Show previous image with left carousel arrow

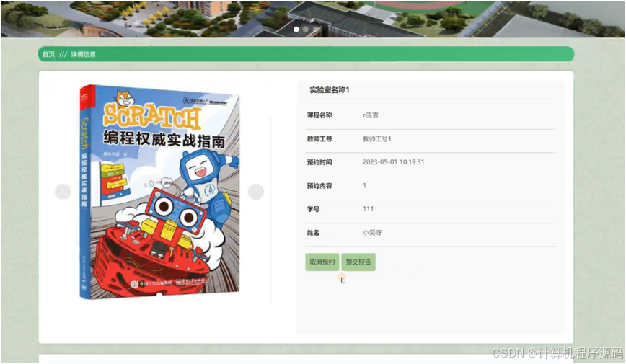click(63, 192)
